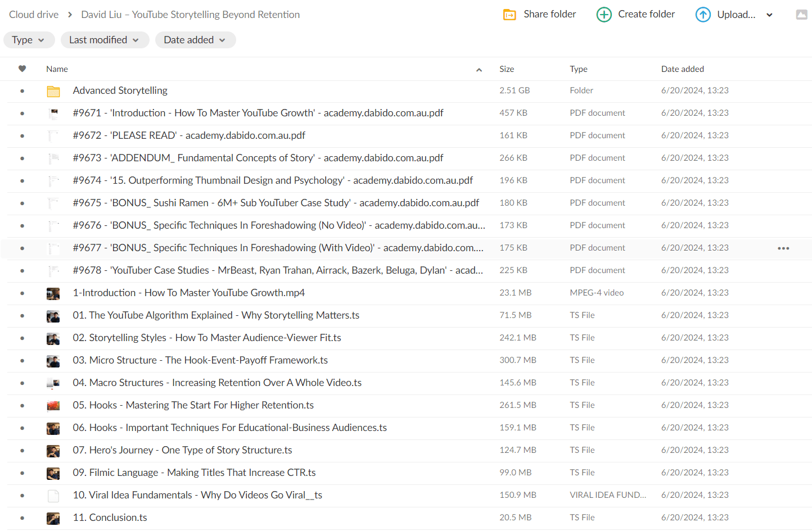Click the favorites heart column icon
Screen dimensions: 812x531
click(22, 69)
